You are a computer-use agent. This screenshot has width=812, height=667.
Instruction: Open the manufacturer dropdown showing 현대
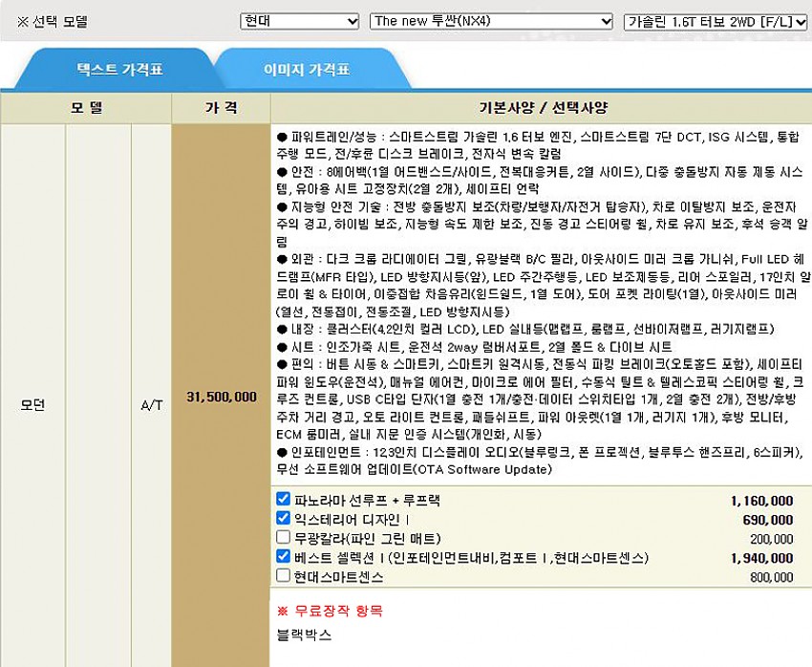pyautogui.click(x=299, y=21)
